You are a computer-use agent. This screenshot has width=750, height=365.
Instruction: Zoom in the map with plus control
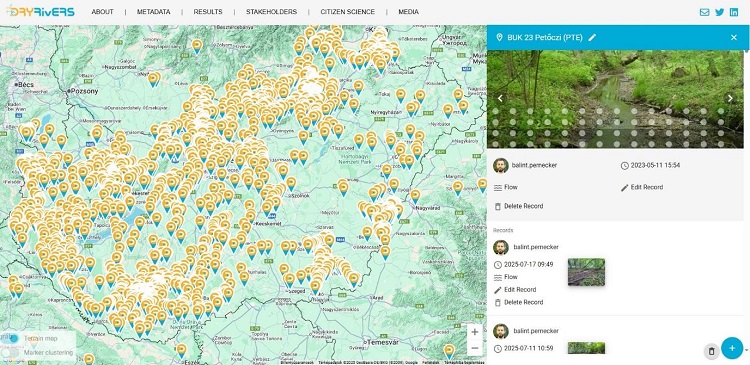(474, 332)
